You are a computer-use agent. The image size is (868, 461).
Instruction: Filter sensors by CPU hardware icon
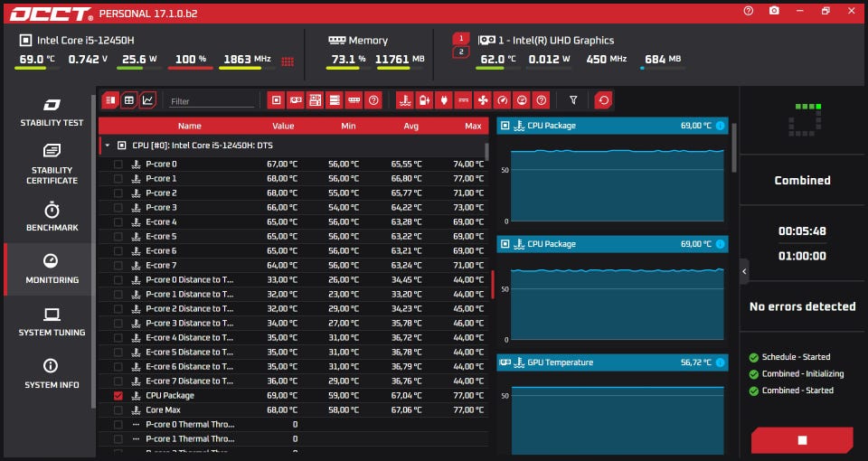click(x=277, y=100)
